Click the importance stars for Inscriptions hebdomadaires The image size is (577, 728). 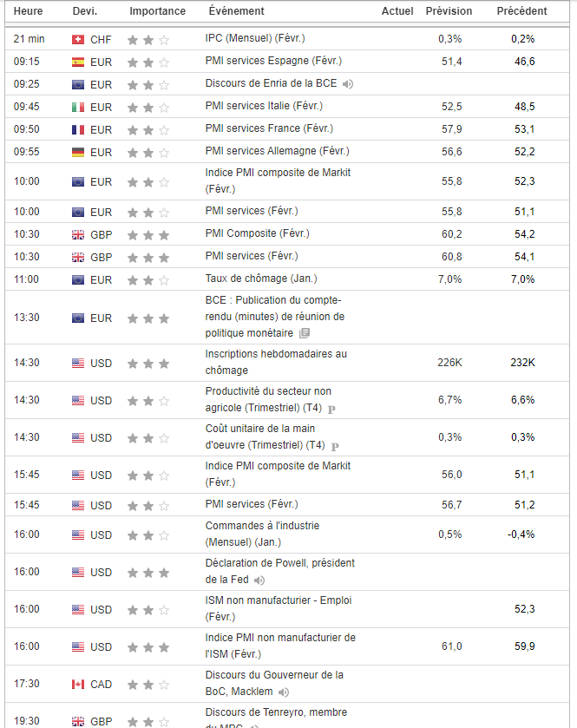click(x=148, y=364)
